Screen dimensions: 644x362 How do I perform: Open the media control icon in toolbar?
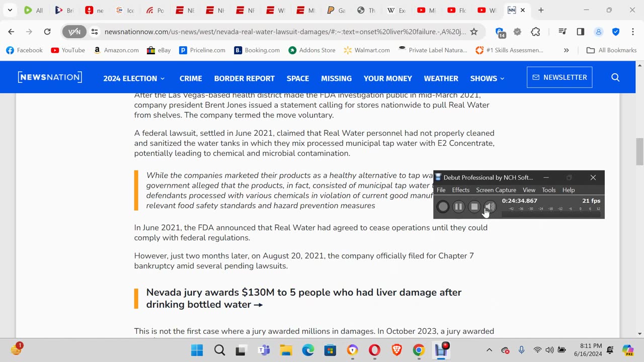click(562, 32)
